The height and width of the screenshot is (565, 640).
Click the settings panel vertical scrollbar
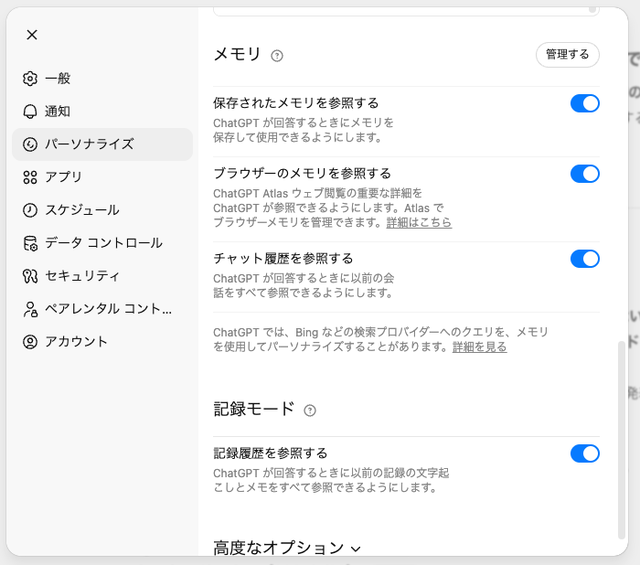[621, 440]
